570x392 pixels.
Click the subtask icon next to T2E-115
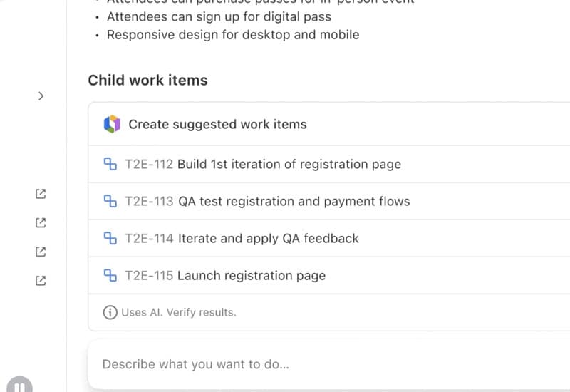click(x=110, y=275)
